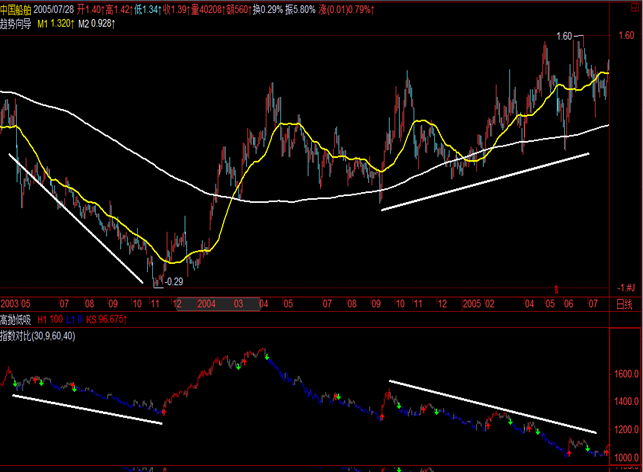Open the 趋势向导 indicator label
This screenshot has width=643, height=472.
[x=16, y=20]
